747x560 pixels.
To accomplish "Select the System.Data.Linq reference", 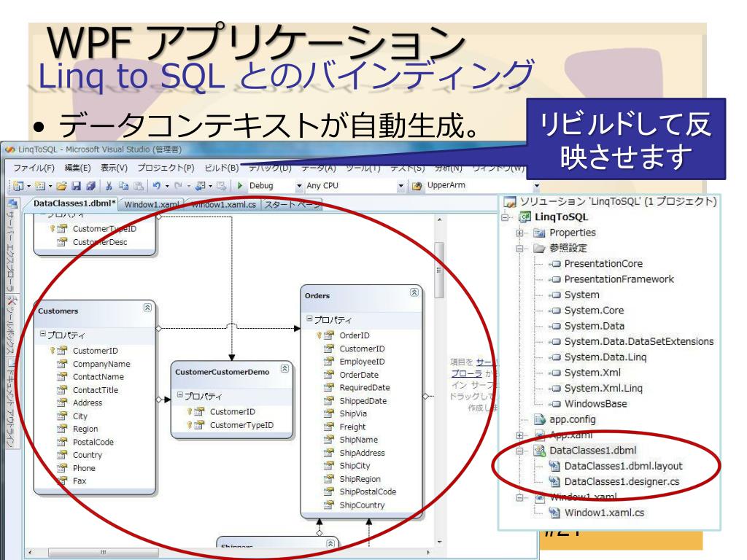I will pyautogui.click(x=605, y=357).
